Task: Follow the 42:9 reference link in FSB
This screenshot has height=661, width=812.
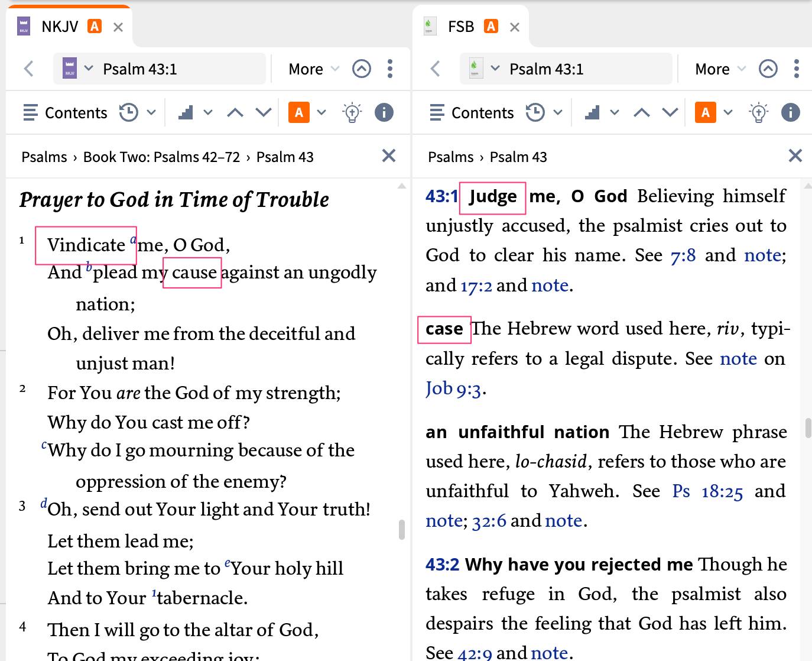Action: (476, 653)
